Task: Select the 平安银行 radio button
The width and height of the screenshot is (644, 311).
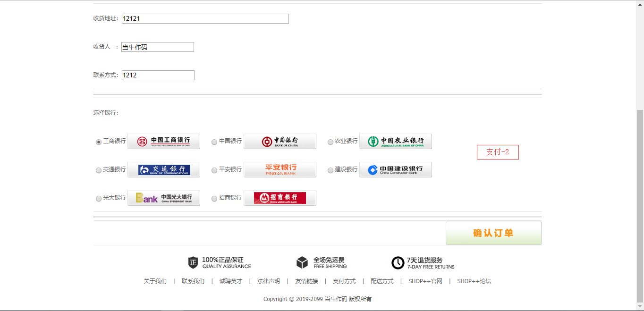Action: pos(214,170)
